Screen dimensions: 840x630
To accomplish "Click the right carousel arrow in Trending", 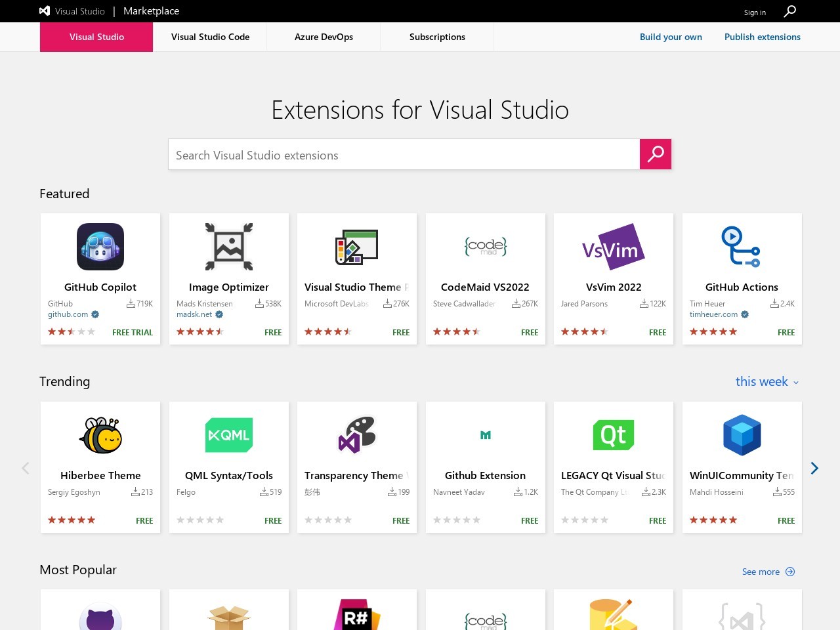I will click(814, 468).
